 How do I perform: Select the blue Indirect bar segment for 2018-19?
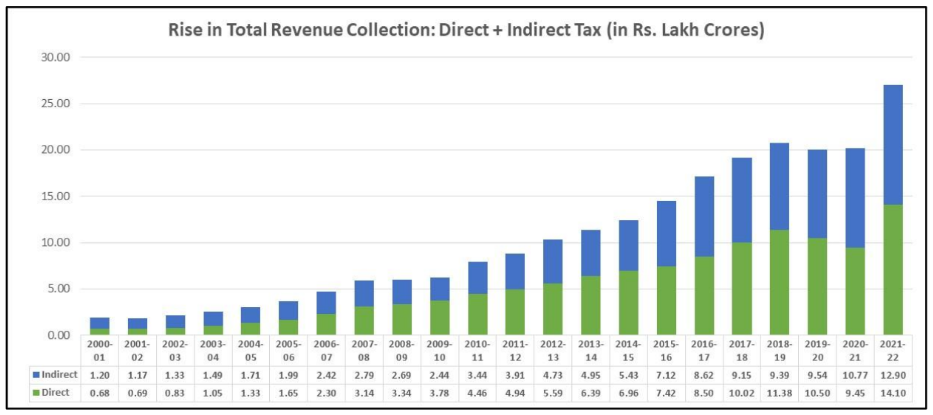point(779,186)
